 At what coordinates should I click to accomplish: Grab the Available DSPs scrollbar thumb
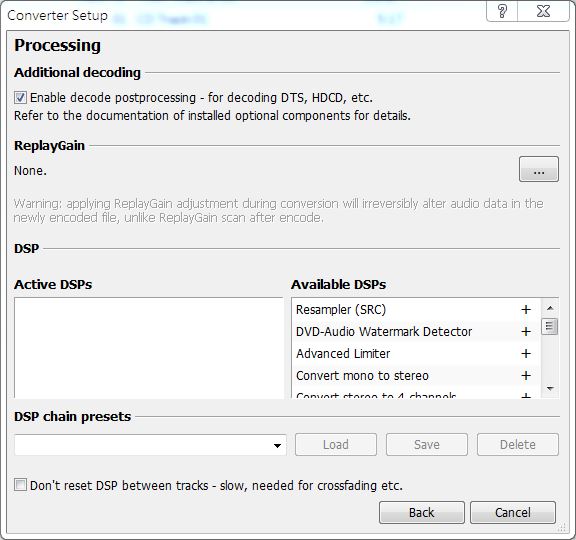click(550, 326)
